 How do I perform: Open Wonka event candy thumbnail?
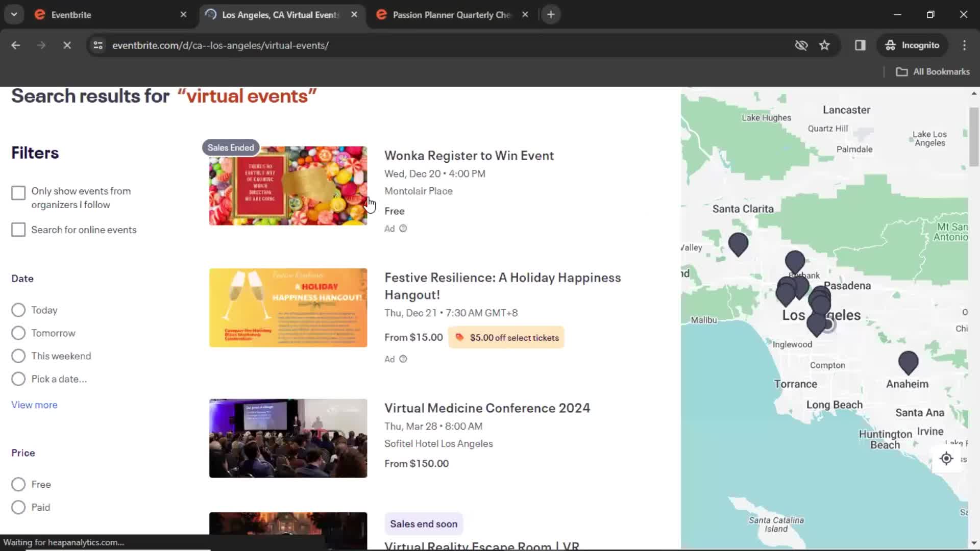(x=288, y=186)
